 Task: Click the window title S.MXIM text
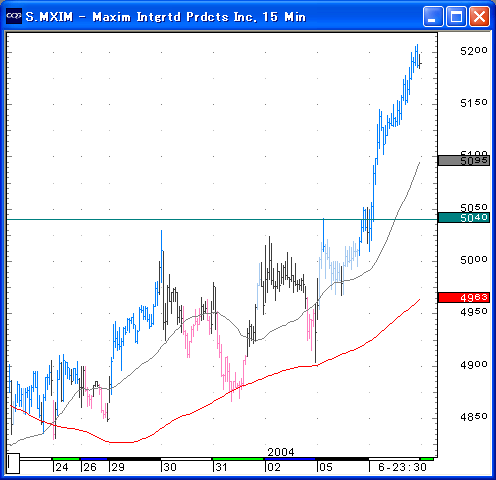(x=49, y=17)
